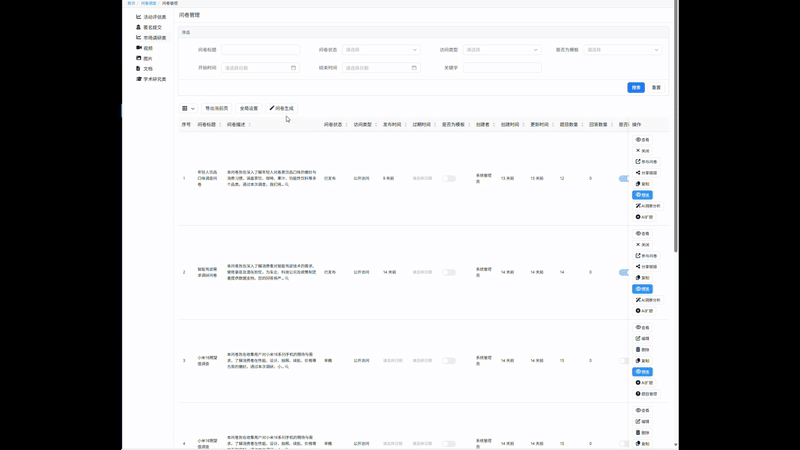Viewport: 800px width, 450px height.
Task: Click 关闭 X button in row 1
Action: click(642, 151)
